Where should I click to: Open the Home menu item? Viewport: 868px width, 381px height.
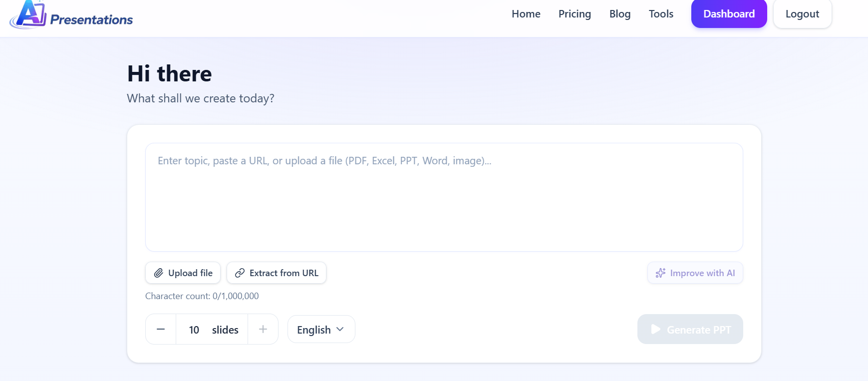[x=526, y=14]
